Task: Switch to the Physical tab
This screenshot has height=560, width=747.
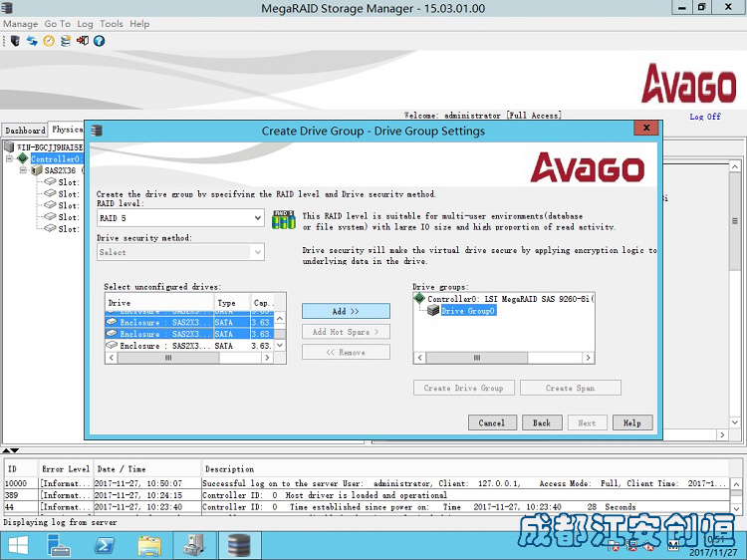Action: [x=67, y=130]
